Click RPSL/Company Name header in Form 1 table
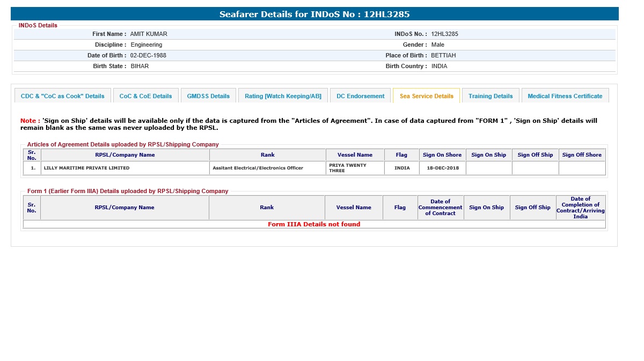 [x=125, y=208]
